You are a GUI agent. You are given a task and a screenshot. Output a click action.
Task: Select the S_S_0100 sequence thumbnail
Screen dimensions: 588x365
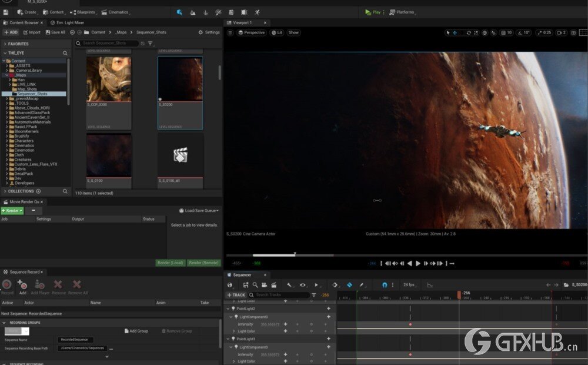point(108,154)
